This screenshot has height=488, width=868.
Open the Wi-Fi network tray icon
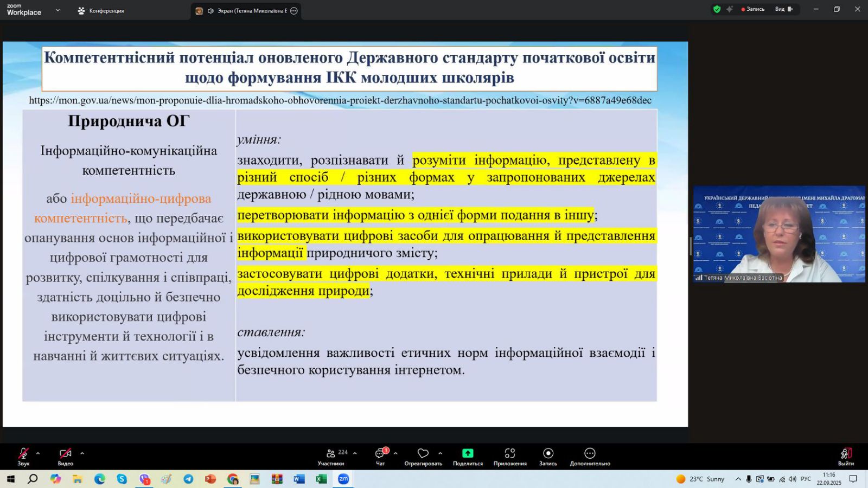(782, 479)
